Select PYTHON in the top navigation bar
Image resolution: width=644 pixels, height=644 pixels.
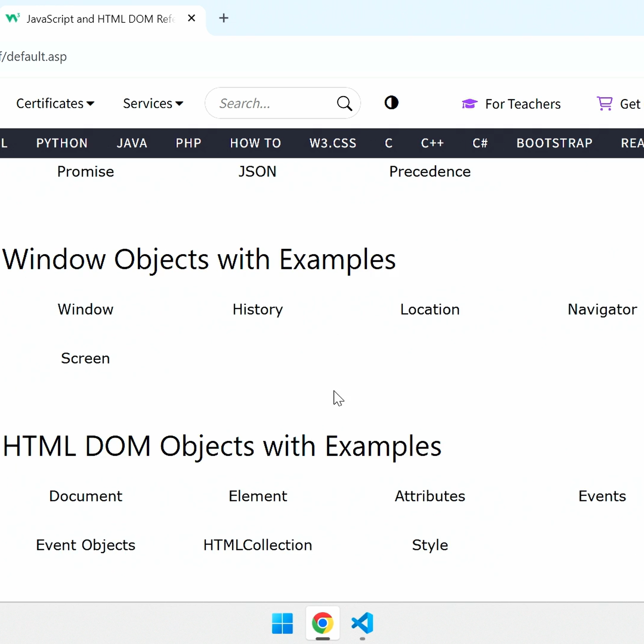(62, 143)
